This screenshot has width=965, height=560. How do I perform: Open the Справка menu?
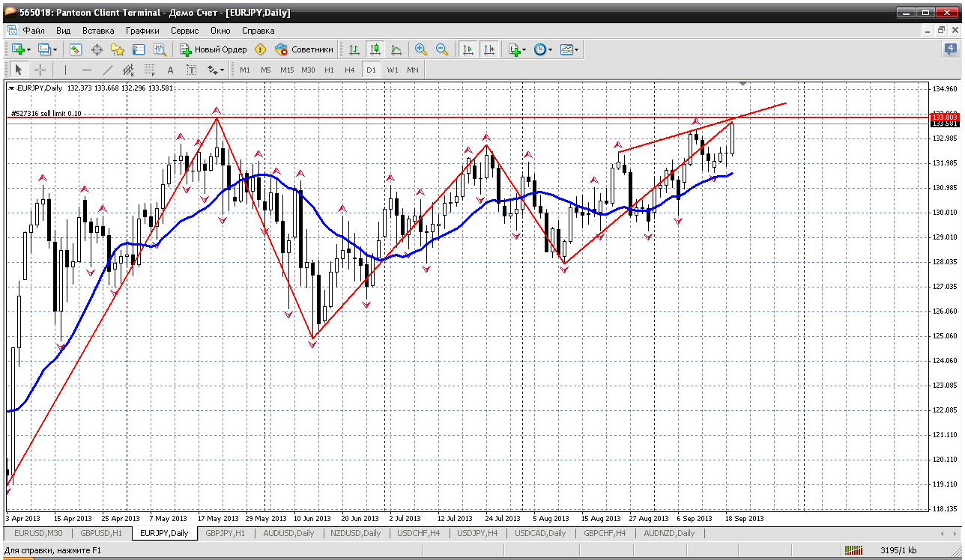(258, 31)
